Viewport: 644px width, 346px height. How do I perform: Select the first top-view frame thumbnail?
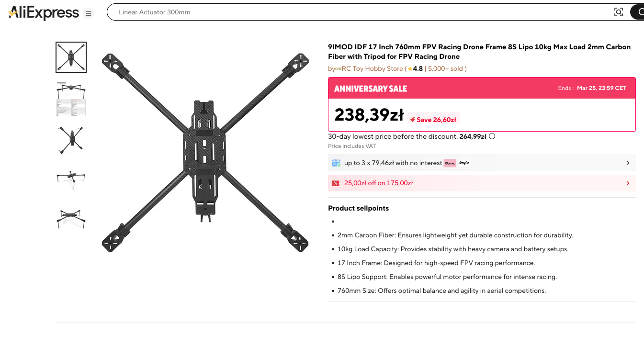tap(71, 57)
